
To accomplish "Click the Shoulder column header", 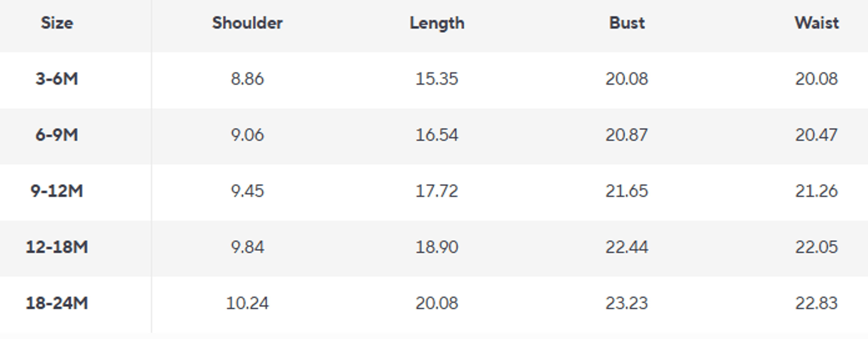I will click(x=247, y=23).
